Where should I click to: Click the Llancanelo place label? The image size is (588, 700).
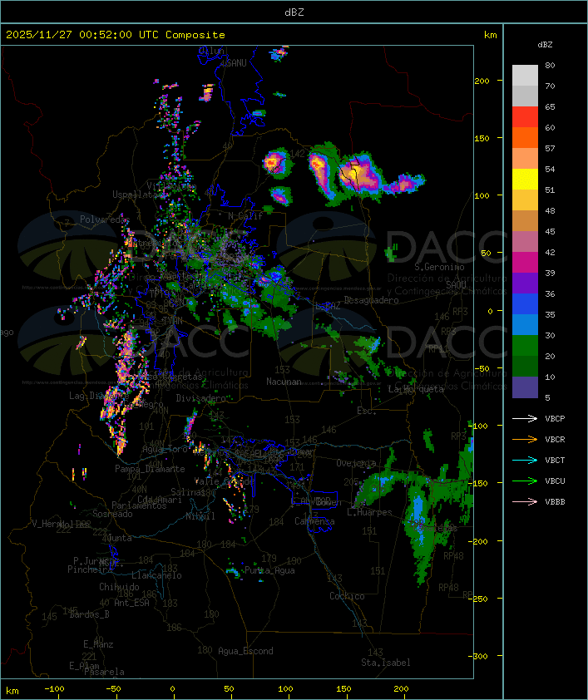(x=156, y=575)
